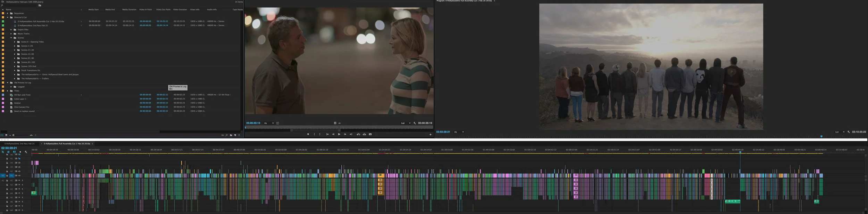
Task: Click New Item icon in Project panel
Action: (x=235, y=135)
